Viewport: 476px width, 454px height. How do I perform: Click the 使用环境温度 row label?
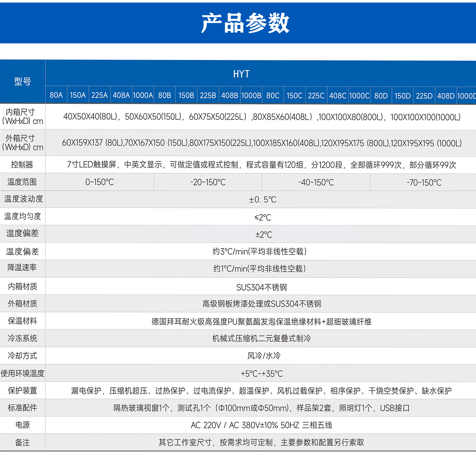[x=23, y=373]
